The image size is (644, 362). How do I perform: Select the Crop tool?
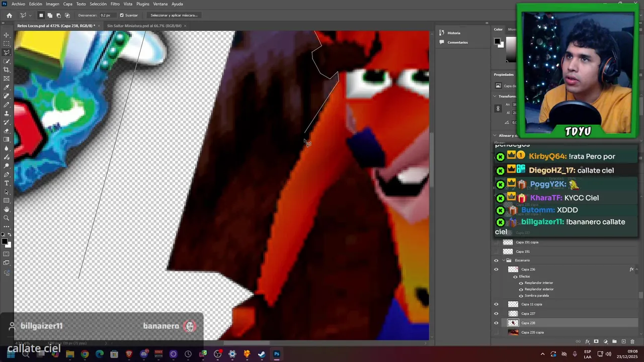click(x=7, y=70)
